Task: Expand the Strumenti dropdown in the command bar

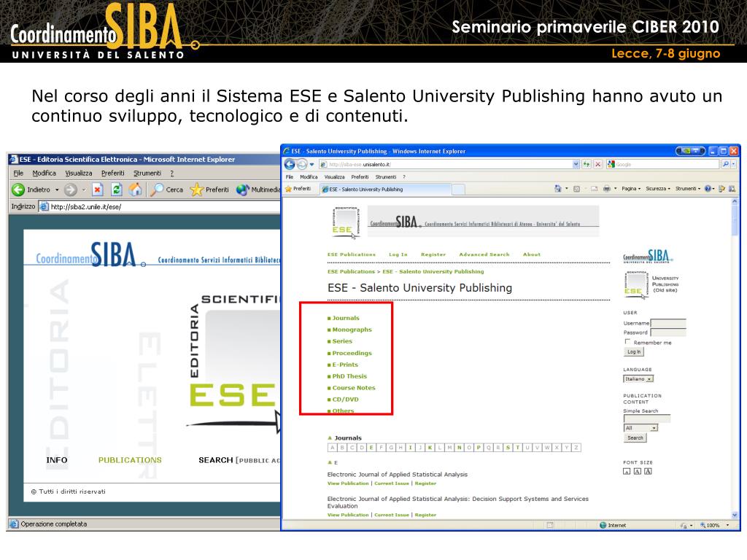Action: (x=687, y=189)
